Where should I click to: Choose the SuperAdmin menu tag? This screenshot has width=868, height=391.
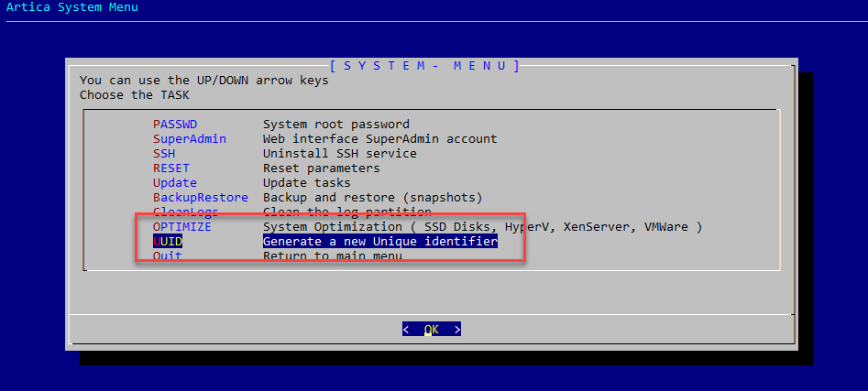[x=190, y=139]
